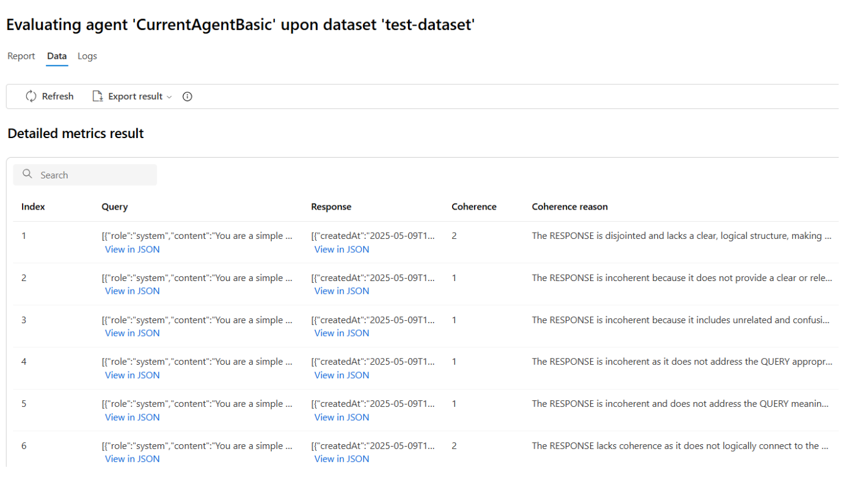View row 2 Query in JSON

[133, 291]
